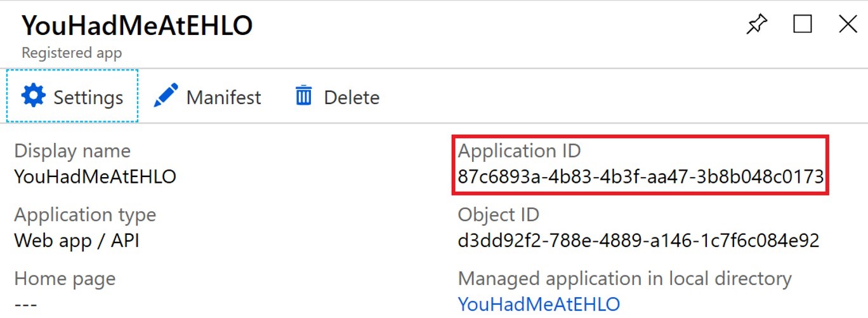Image resolution: width=868 pixels, height=318 pixels.
Task: Click the Application ID field label
Action: tap(519, 151)
